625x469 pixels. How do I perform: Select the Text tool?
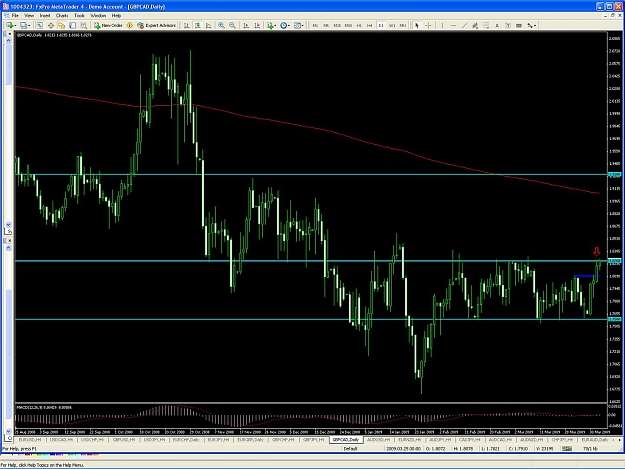coord(497,25)
